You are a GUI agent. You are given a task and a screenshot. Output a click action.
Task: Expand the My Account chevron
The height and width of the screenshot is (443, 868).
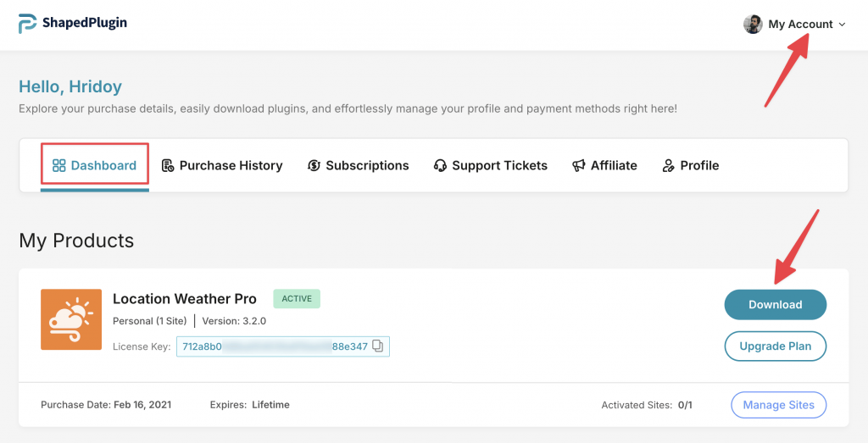pyautogui.click(x=842, y=25)
